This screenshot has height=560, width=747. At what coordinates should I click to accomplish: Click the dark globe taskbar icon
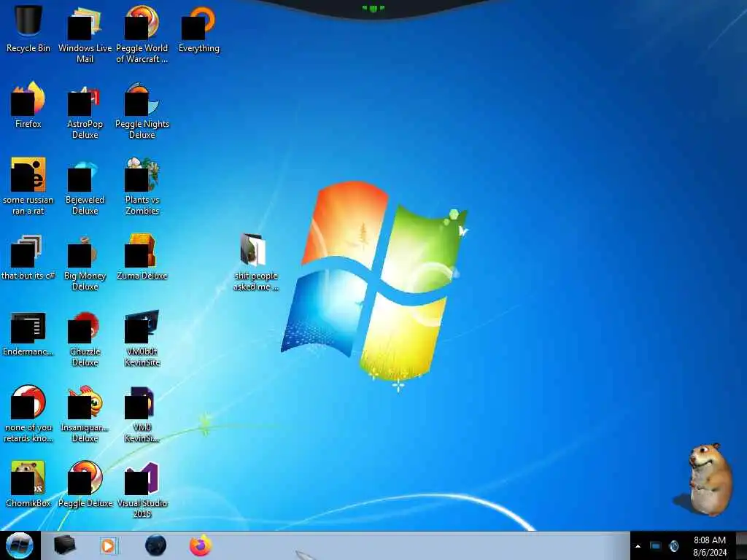point(156,545)
